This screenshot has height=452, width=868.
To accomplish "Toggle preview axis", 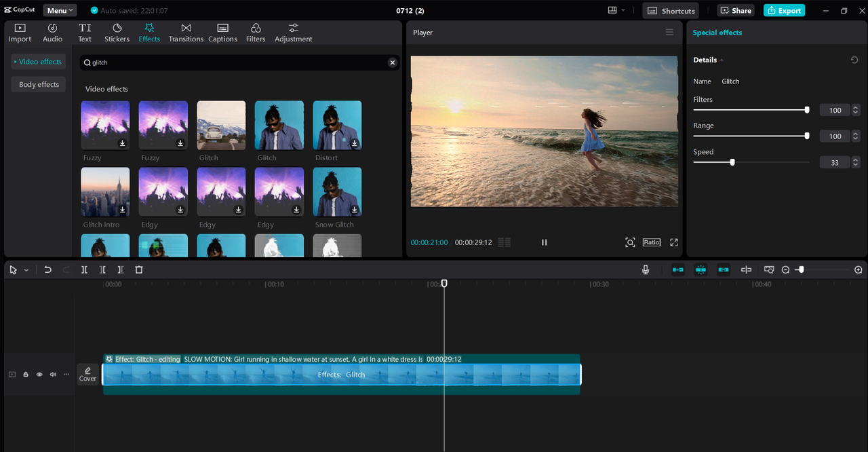I will pyautogui.click(x=746, y=269).
